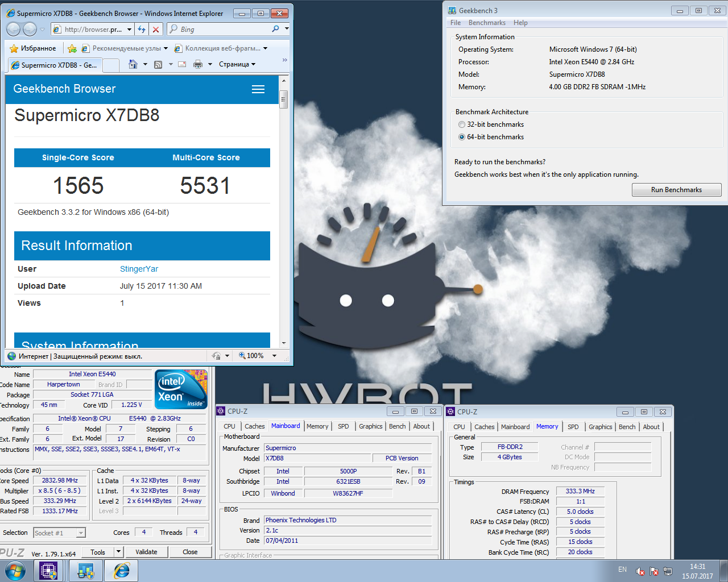Open Graphics tab in CPU-Z Mainboard window
Viewport: 728px width, 582px height.
(x=370, y=426)
